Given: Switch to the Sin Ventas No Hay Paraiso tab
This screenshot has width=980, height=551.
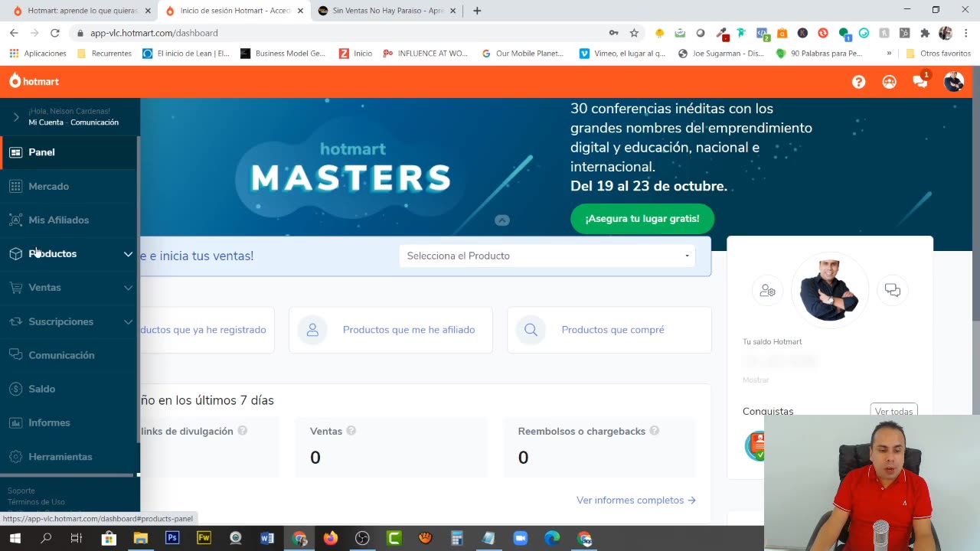Looking at the screenshot, I should (x=387, y=11).
